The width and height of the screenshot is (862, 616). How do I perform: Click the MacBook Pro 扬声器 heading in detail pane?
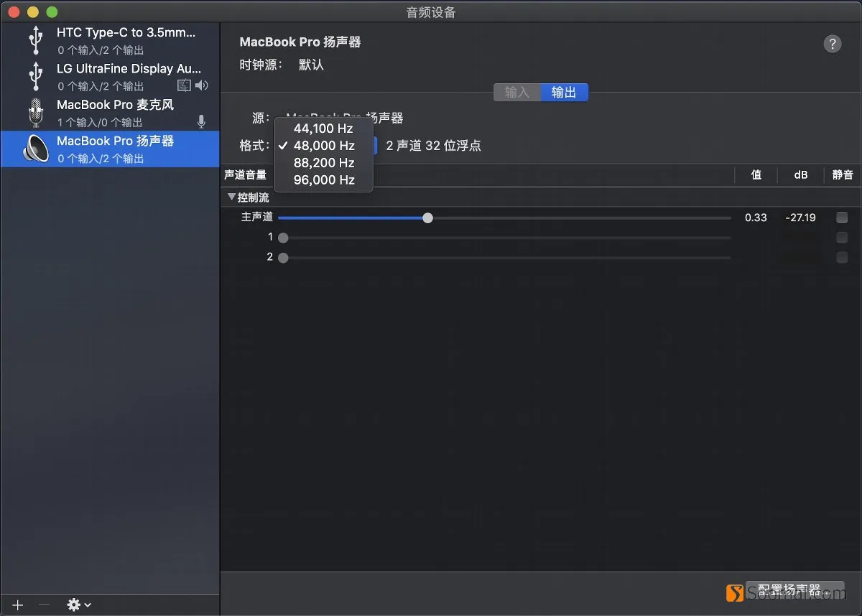tap(300, 42)
